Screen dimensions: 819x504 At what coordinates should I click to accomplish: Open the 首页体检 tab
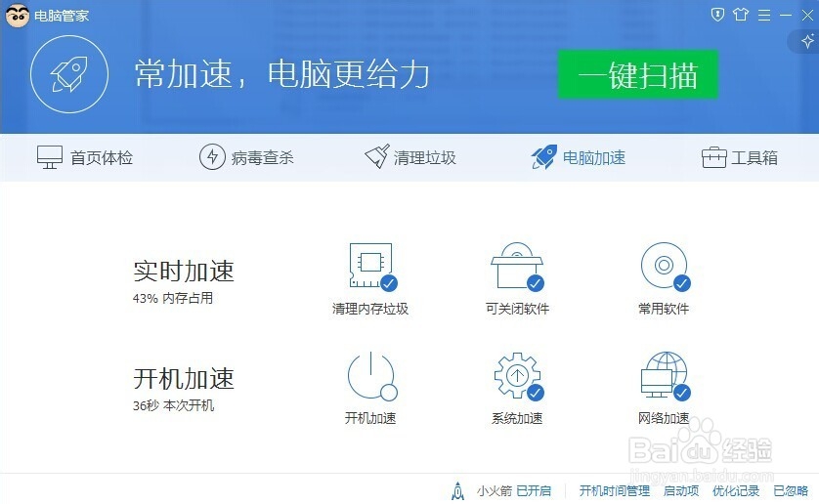(x=85, y=157)
